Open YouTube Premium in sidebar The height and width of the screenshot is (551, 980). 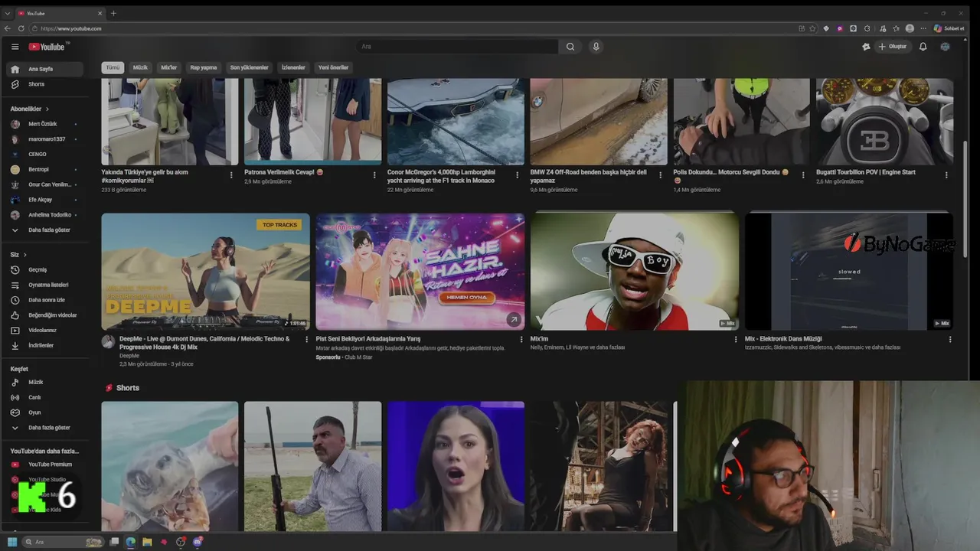46,465
